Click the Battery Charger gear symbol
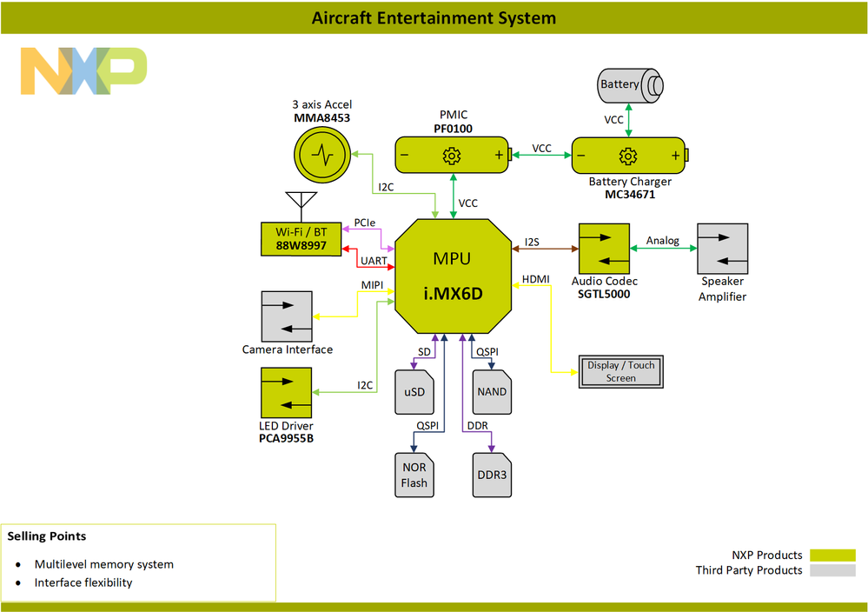Screen dimensions: 868x612 point(627,156)
